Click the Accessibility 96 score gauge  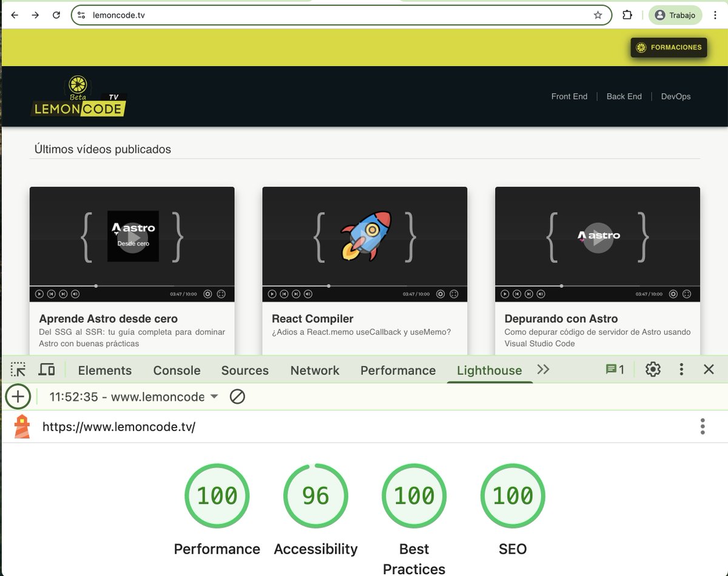315,496
